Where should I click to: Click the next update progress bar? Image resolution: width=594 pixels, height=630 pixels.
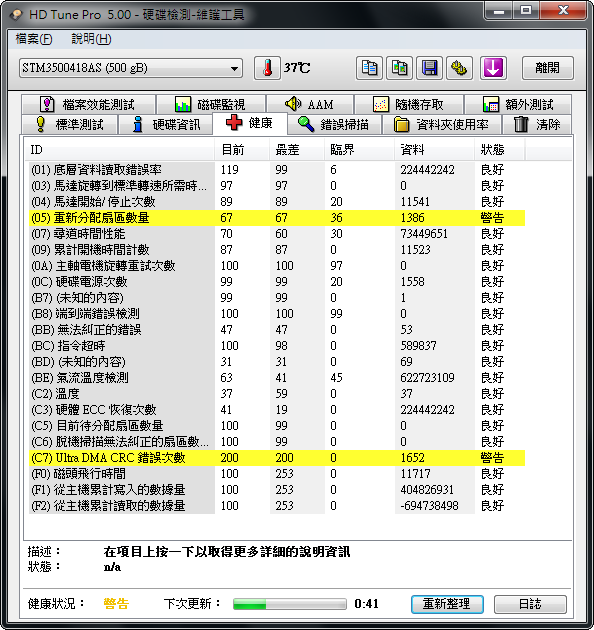[290, 604]
